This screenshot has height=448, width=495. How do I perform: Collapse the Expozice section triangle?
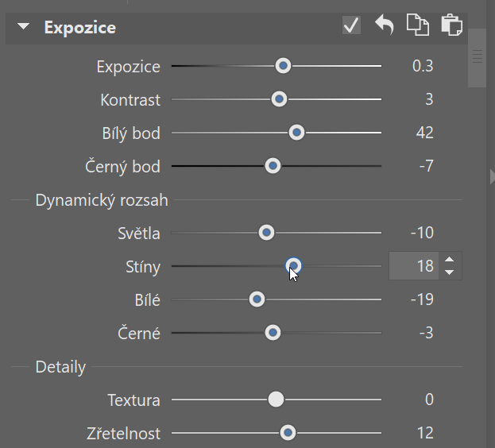24,26
